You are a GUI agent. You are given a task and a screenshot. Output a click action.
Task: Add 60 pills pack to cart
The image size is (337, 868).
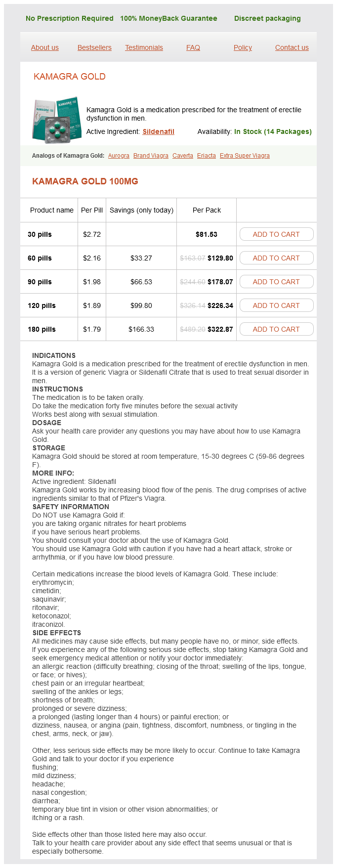(276, 258)
